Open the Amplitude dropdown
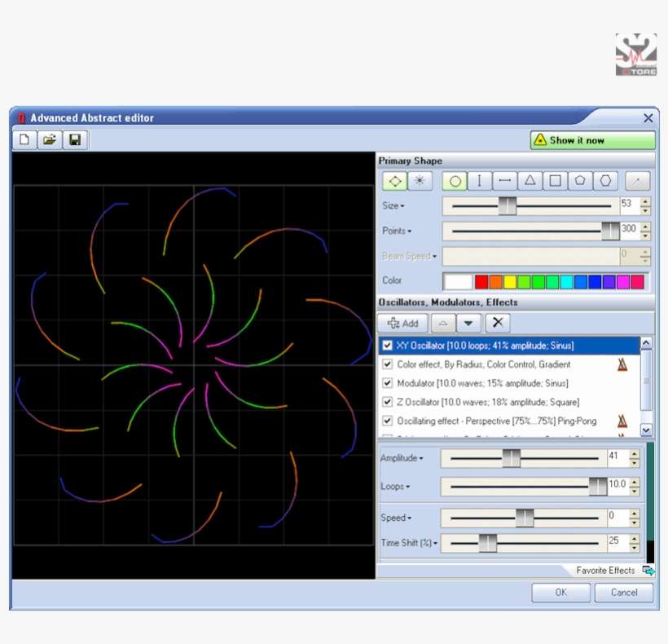 click(x=421, y=457)
